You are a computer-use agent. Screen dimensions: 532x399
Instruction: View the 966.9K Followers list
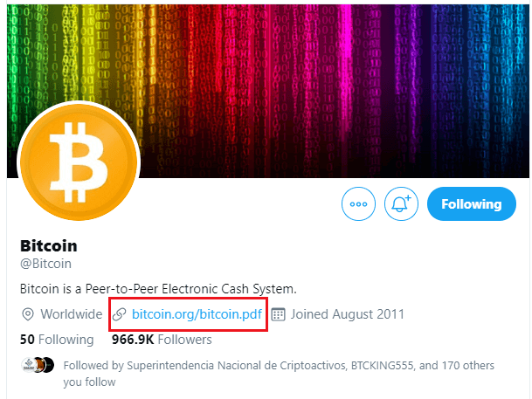click(162, 340)
